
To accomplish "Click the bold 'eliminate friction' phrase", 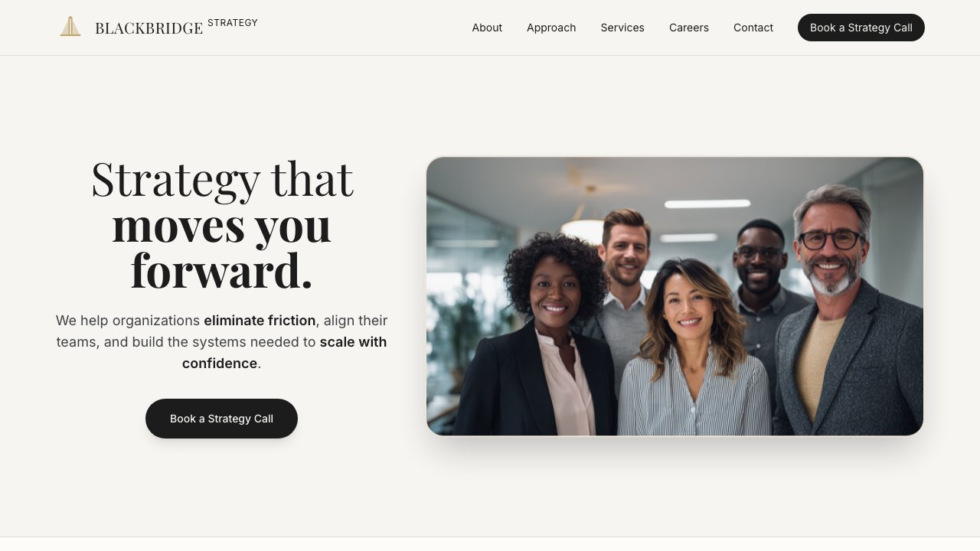I will coord(260,321).
